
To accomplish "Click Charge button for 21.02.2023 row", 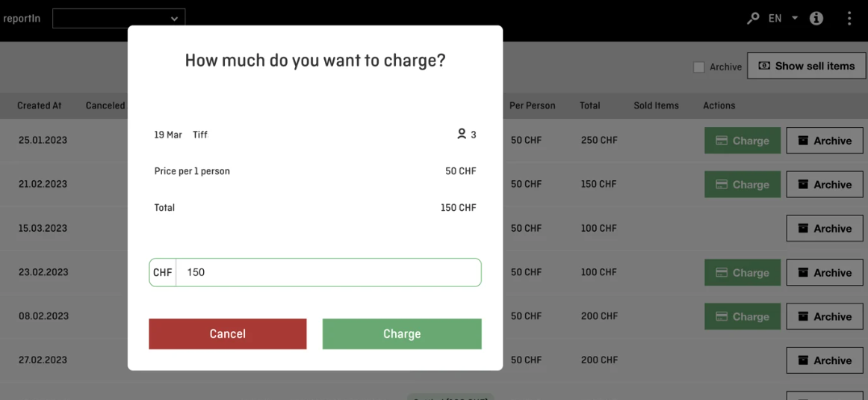I will [x=743, y=185].
